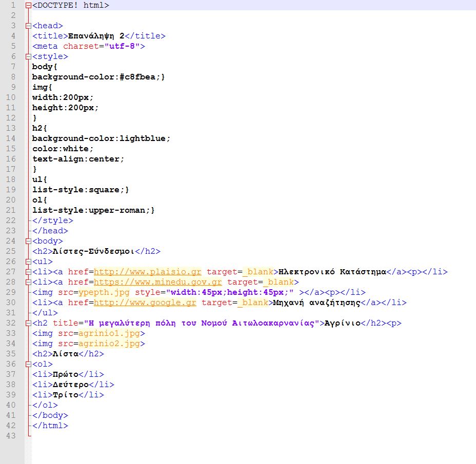The image size is (476, 464).
Task: Click the ypepth.jpg image source
Action: [x=104, y=292]
